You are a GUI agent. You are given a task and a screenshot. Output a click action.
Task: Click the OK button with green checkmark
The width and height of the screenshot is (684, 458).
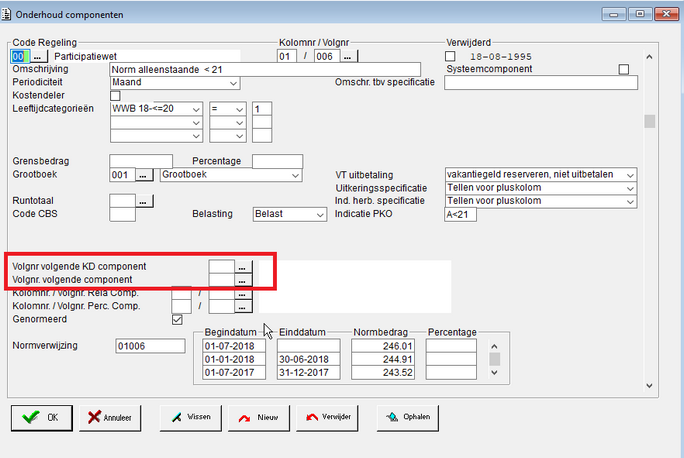tap(42, 418)
